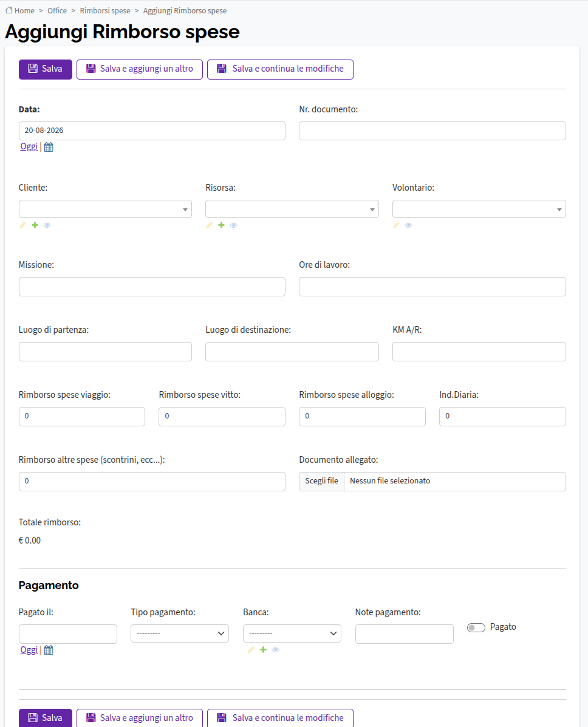
Task: Expand the Risorsa dropdown
Action: [292, 209]
